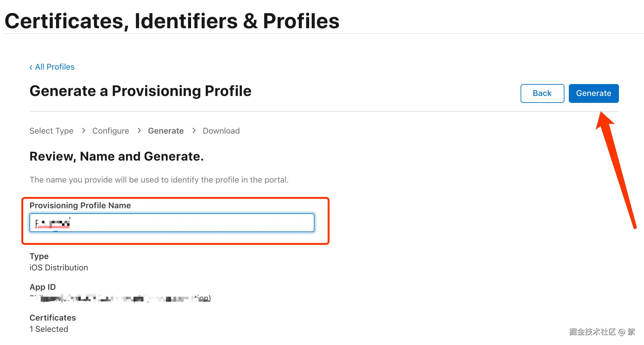Click chevron between Configure and Generate steps

coord(139,130)
